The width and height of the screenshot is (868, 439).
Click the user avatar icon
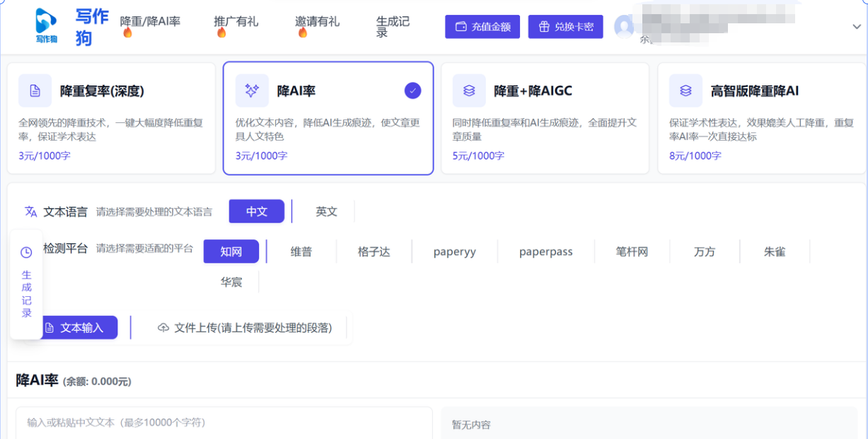(x=624, y=26)
